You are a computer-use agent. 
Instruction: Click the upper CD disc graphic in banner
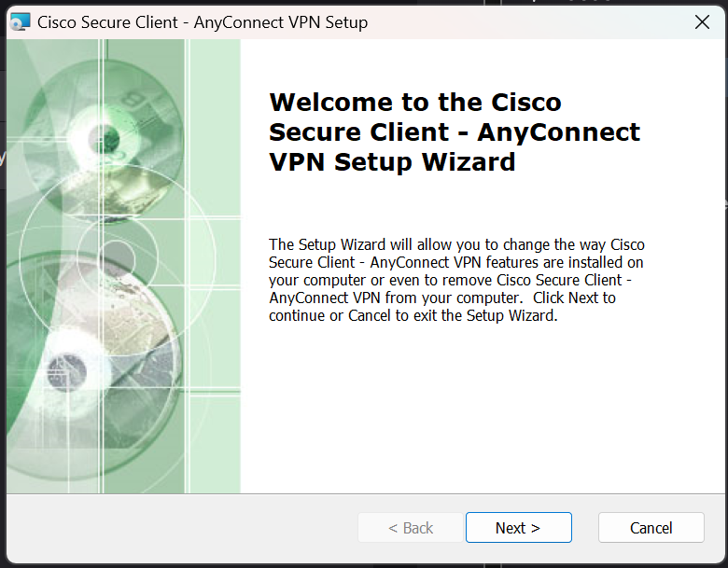[x=104, y=139]
